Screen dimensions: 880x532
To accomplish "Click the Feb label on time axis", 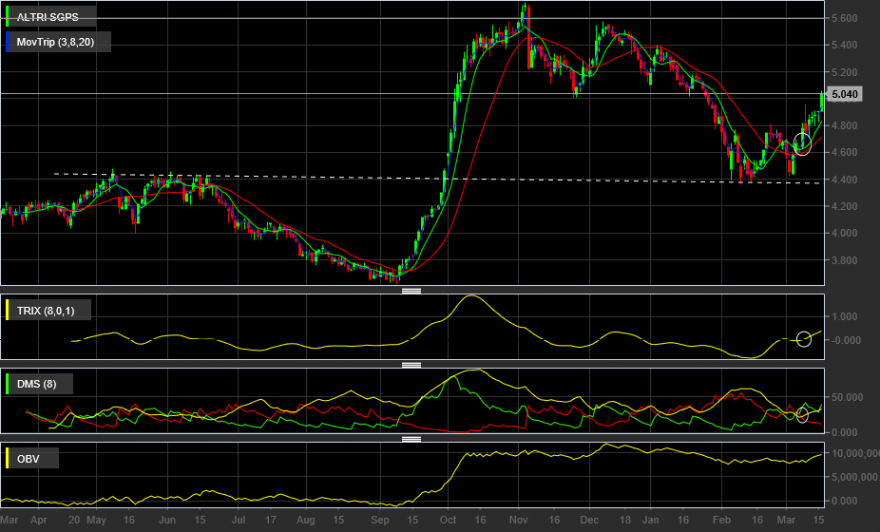I will pyautogui.click(x=721, y=520).
